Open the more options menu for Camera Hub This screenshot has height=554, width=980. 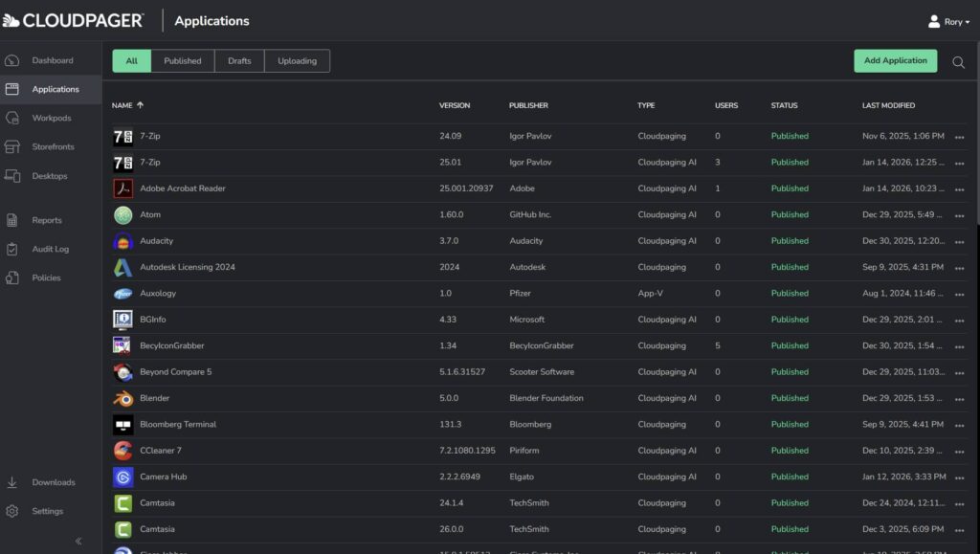[x=959, y=477]
